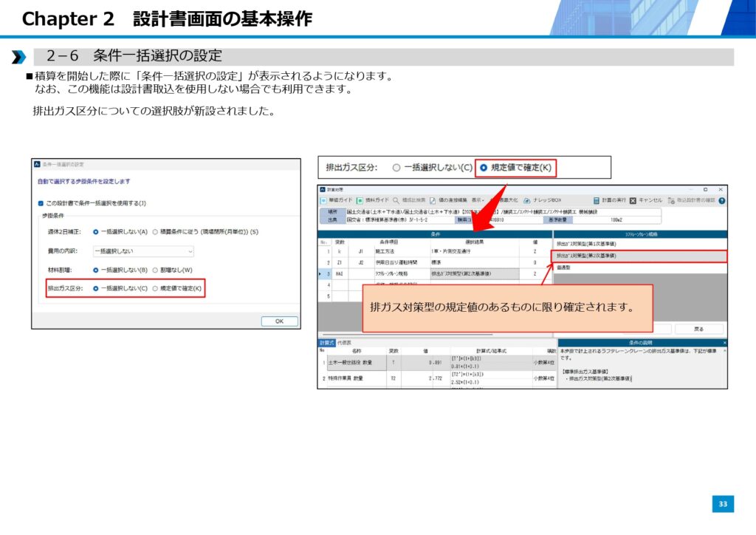Select 積算条件に従う radio for 週休2日補正

pos(155,232)
